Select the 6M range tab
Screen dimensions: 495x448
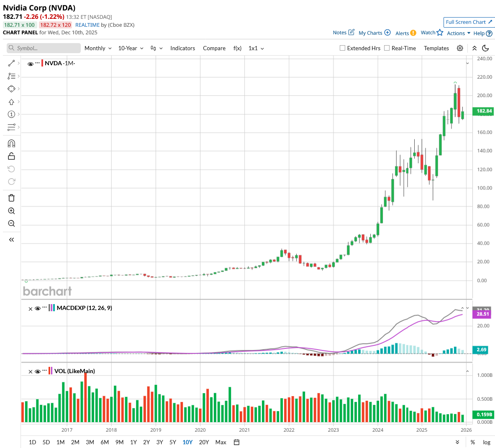105,442
